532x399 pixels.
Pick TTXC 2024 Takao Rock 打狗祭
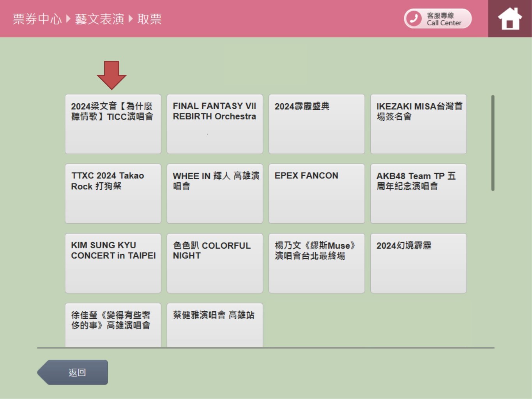(113, 194)
